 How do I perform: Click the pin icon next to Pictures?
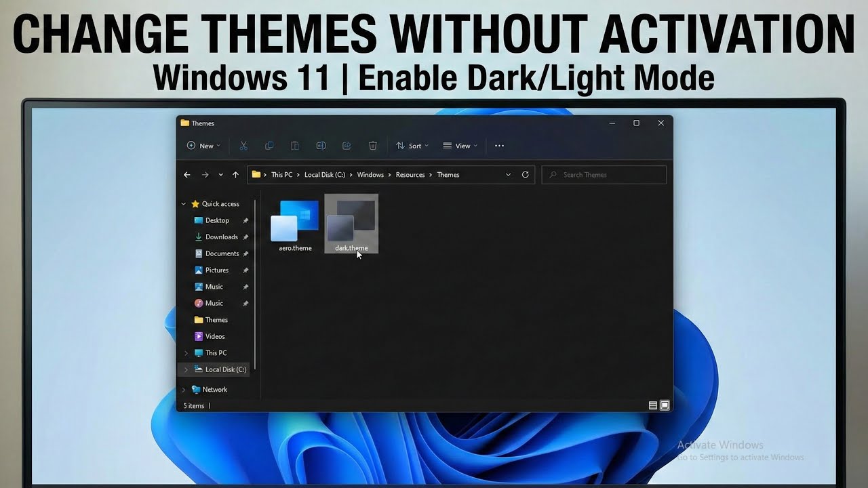245,270
